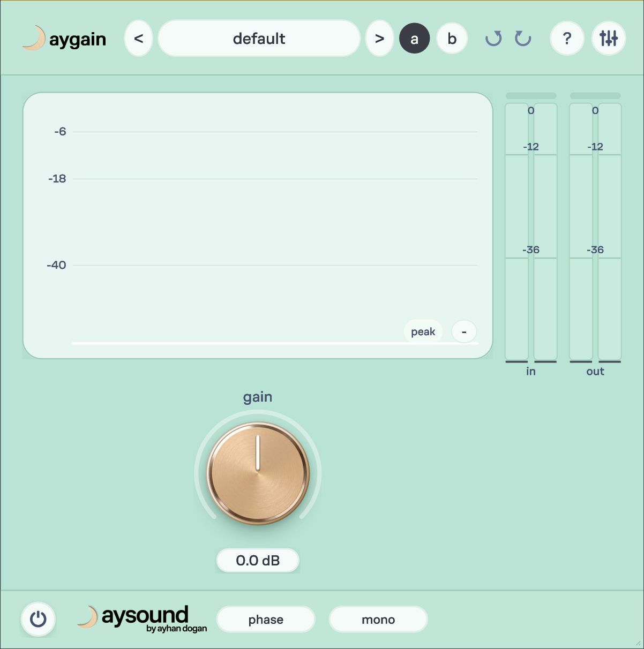This screenshot has height=649, width=644.
Task: Undo the last change
Action: (493, 39)
